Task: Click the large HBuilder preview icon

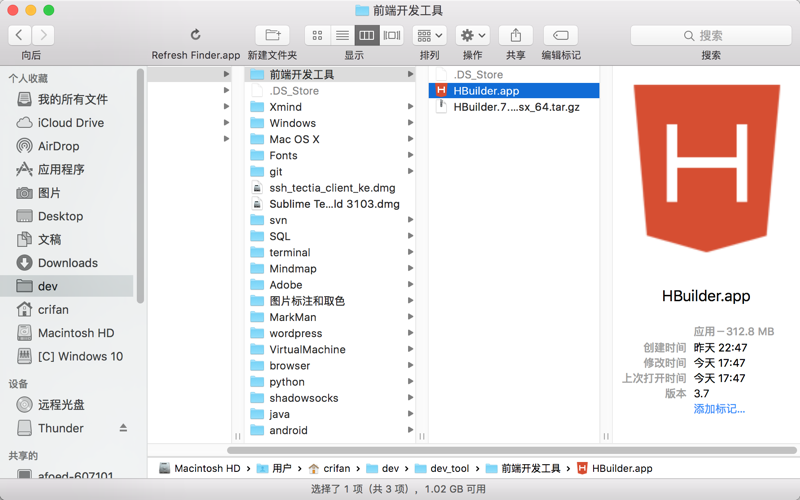Action: coord(707,168)
